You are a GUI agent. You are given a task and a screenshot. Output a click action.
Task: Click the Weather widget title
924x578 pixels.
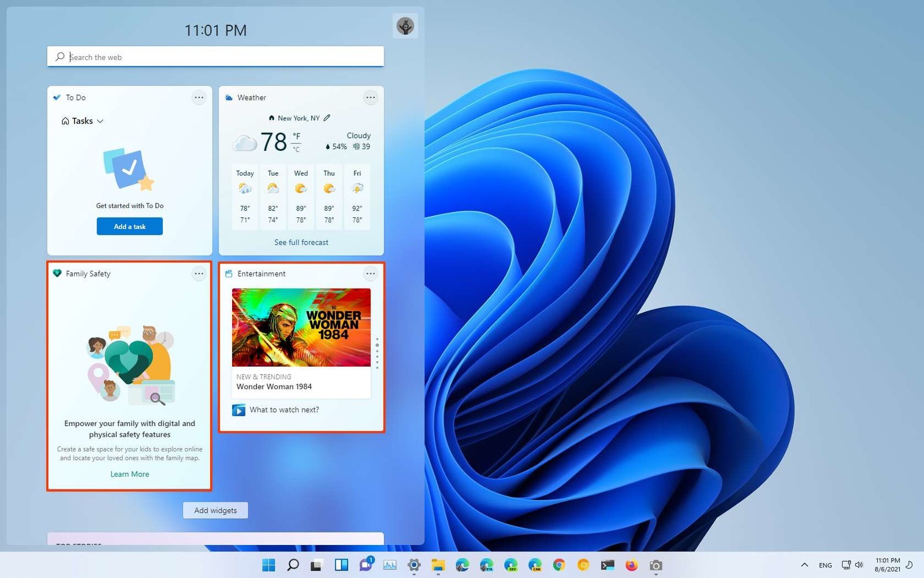pyautogui.click(x=252, y=98)
